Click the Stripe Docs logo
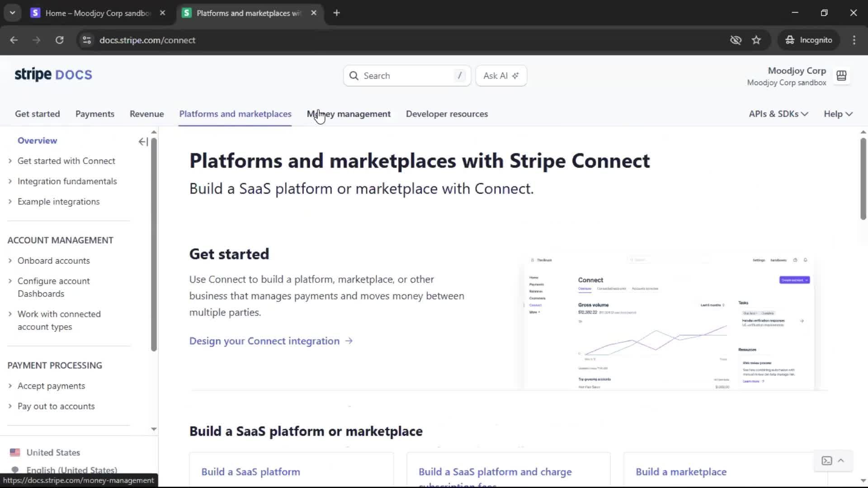The height and width of the screenshot is (488, 868). tap(53, 75)
